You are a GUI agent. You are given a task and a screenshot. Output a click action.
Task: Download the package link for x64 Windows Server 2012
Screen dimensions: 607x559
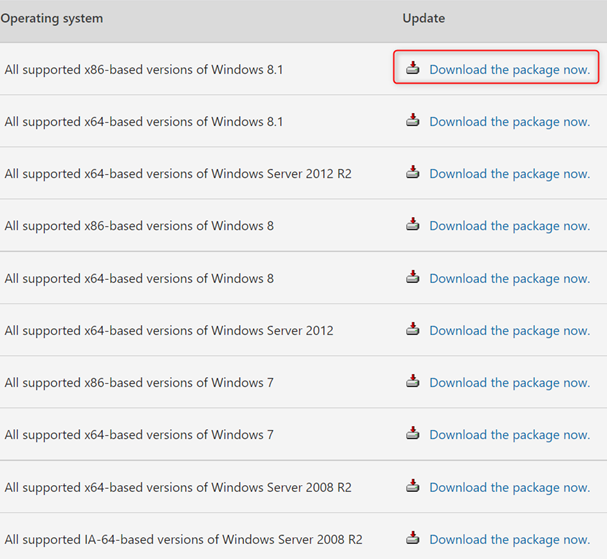pos(509,331)
